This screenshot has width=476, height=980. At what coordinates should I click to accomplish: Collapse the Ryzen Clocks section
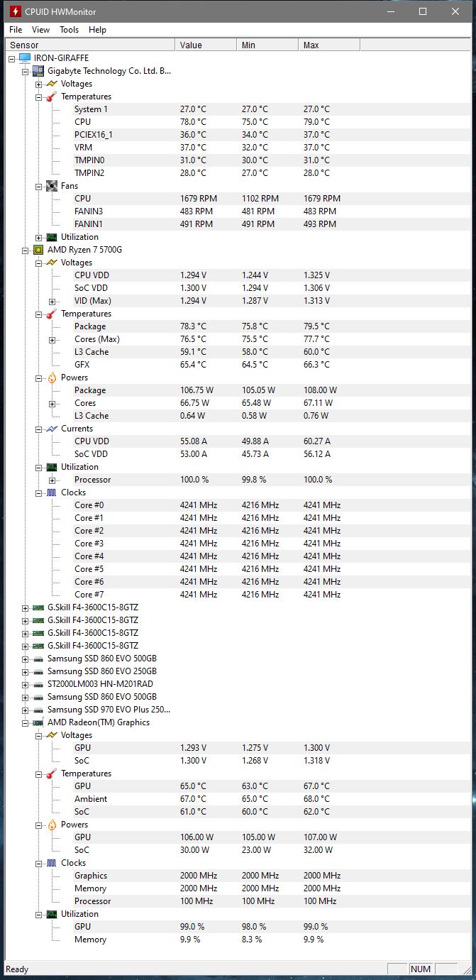pyautogui.click(x=39, y=492)
